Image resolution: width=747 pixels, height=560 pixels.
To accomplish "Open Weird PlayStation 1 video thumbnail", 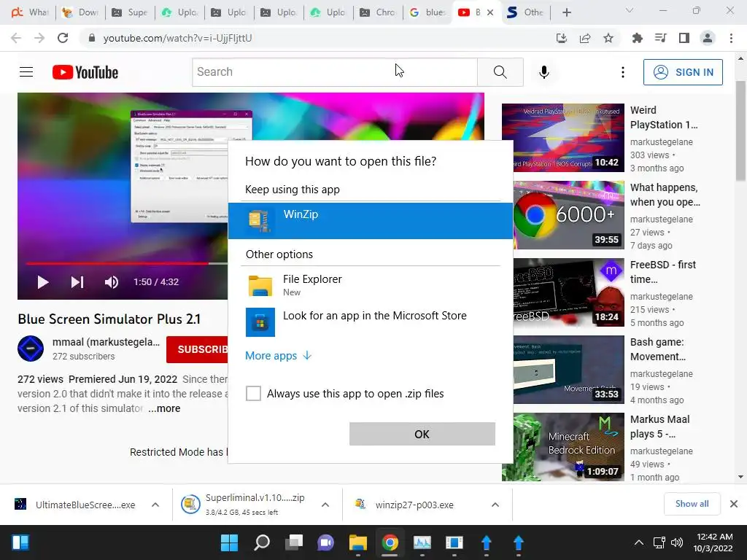I will click(563, 138).
